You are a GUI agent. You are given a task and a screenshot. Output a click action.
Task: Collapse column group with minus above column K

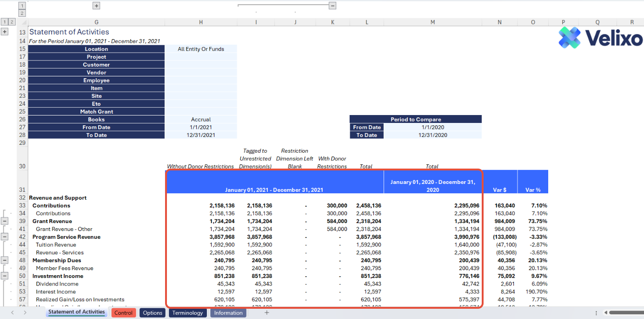(332, 6)
